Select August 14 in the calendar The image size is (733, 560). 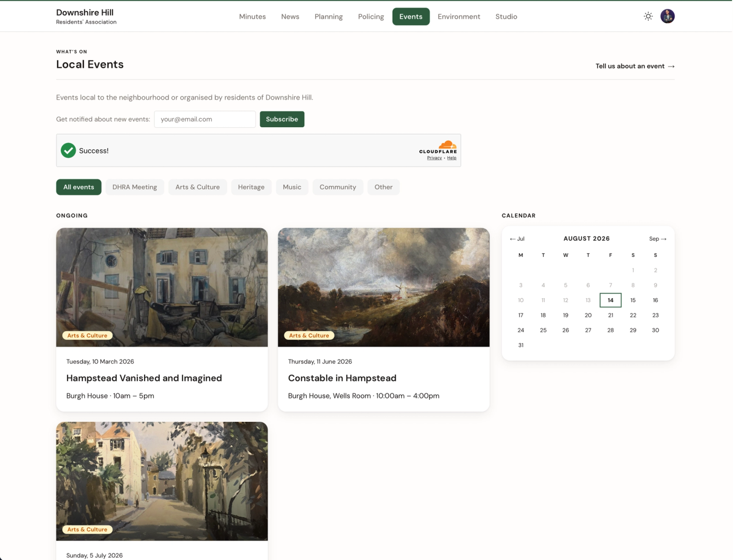tap(610, 300)
